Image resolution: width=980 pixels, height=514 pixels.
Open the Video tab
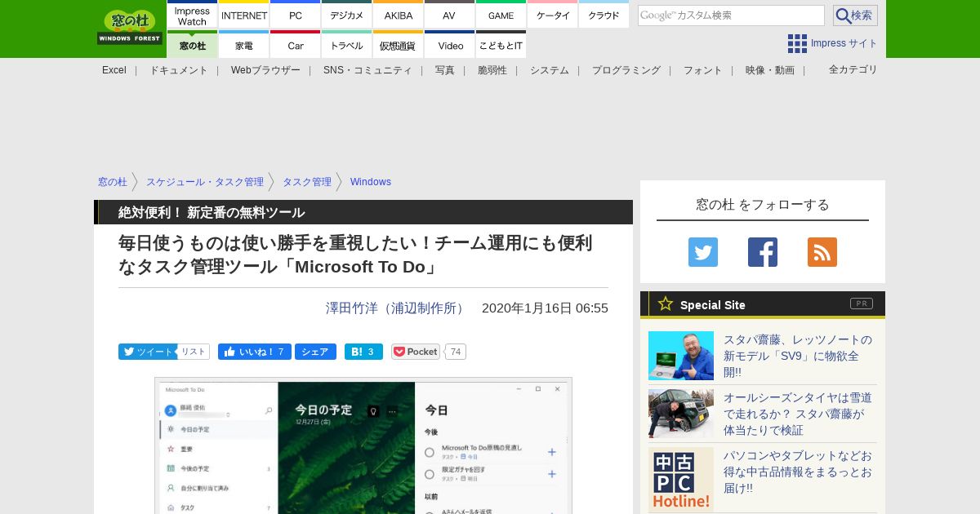pos(450,45)
